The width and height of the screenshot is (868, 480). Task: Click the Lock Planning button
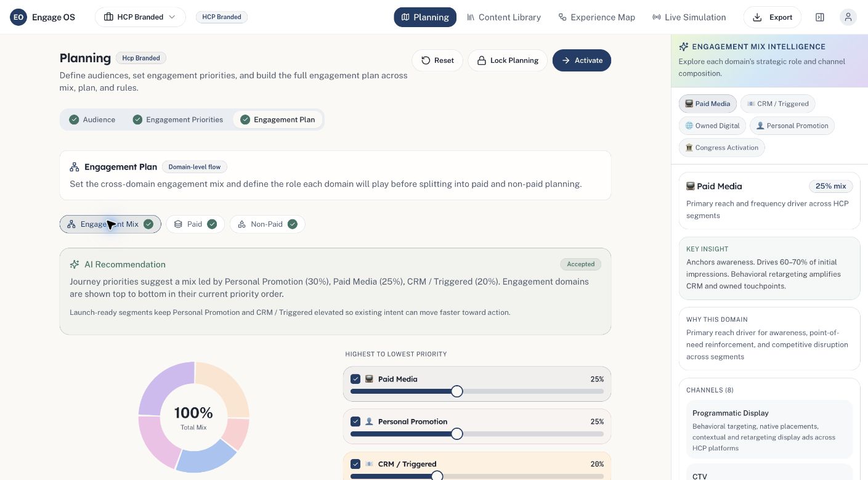coord(508,60)
